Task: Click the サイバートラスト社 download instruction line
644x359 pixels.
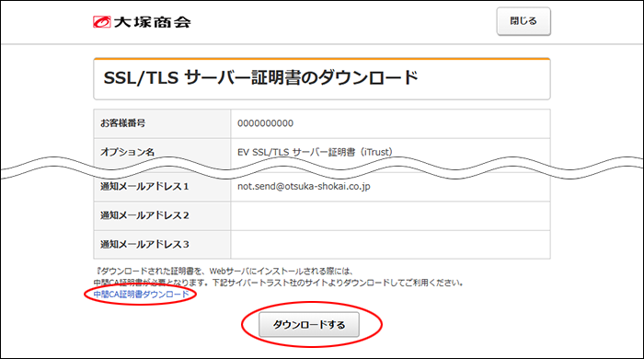Action: point(279,283)
